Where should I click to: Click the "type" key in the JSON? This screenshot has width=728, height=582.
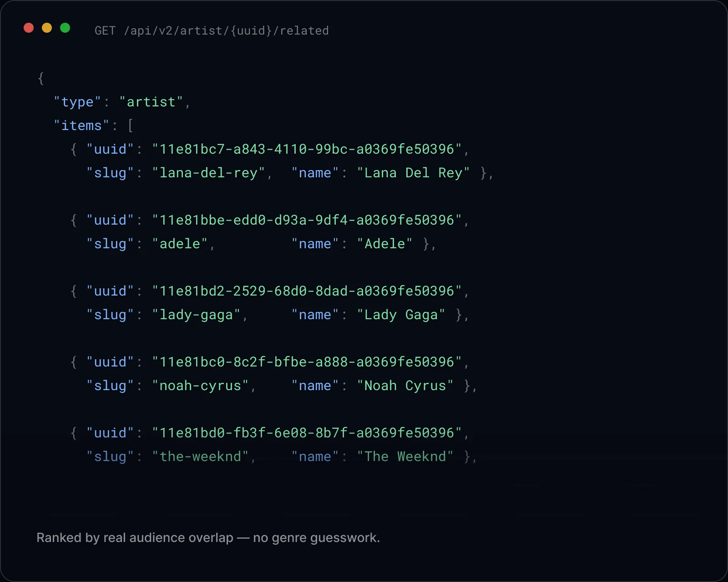pos(77,102)
